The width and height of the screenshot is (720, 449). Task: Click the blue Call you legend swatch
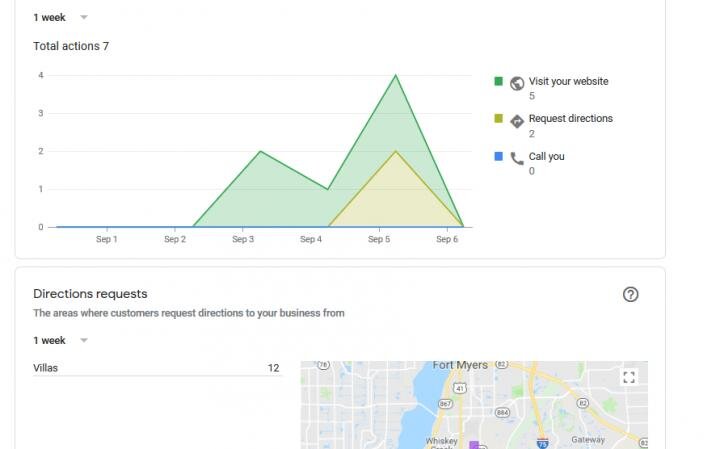click(x=498, y=156)
